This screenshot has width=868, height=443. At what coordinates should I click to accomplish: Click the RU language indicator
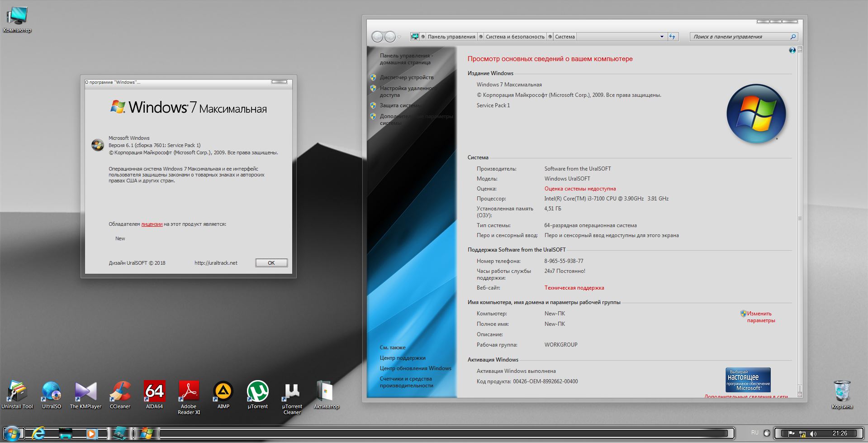click(x=754, y=433)
